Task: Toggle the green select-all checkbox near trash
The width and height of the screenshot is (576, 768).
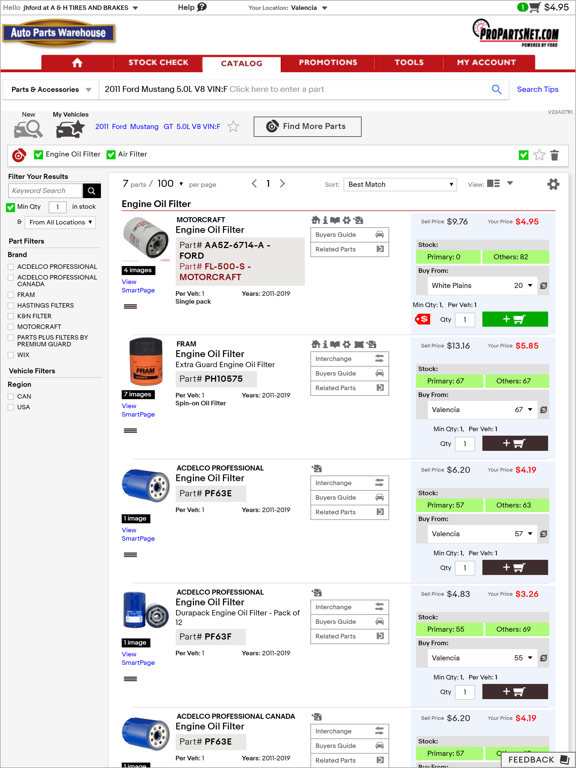Action: pos(524,155)
